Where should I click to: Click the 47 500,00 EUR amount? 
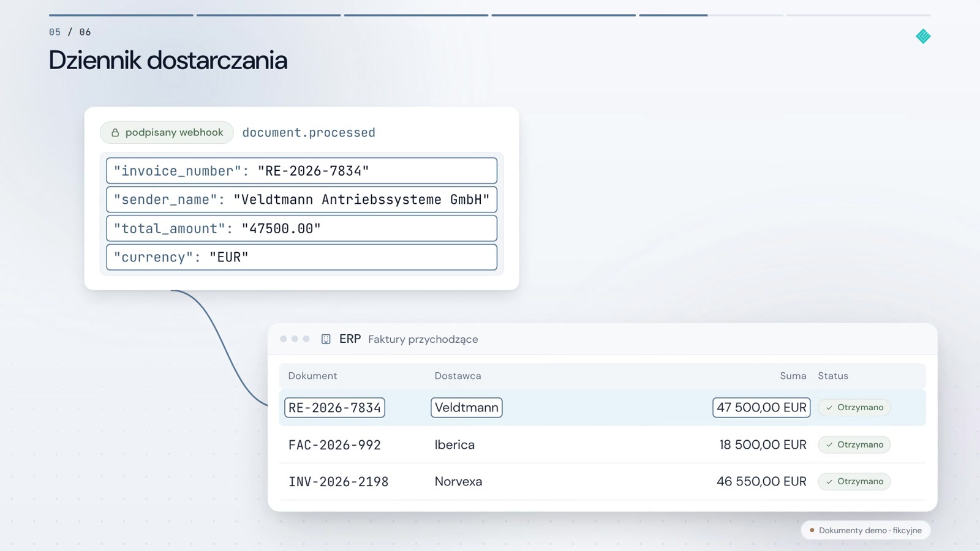coord(761,408)
